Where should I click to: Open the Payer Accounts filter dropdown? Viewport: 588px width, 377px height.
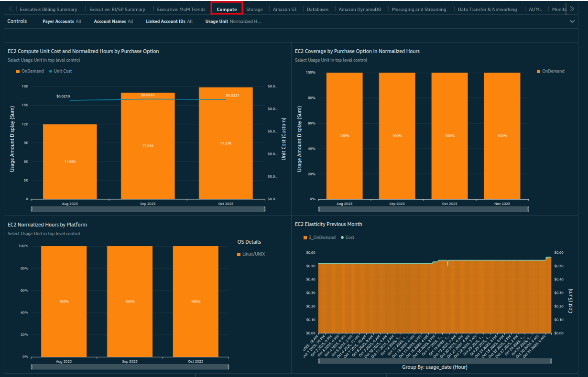click(62, 22)
